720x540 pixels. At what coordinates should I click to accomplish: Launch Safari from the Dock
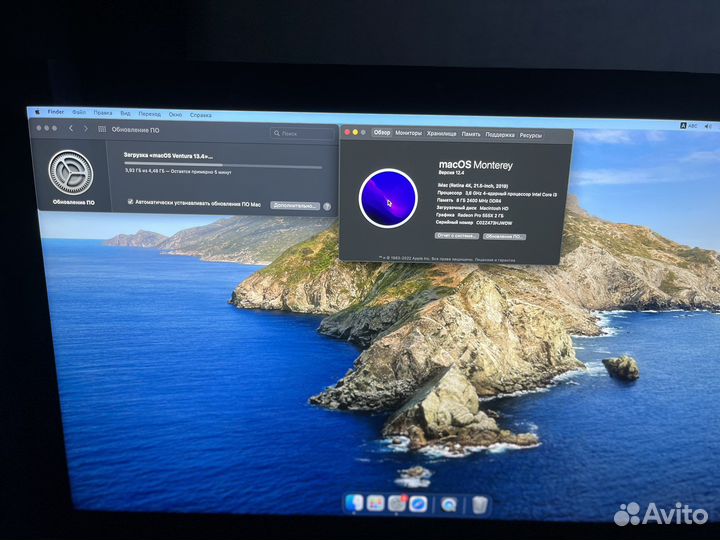point(418,504)
